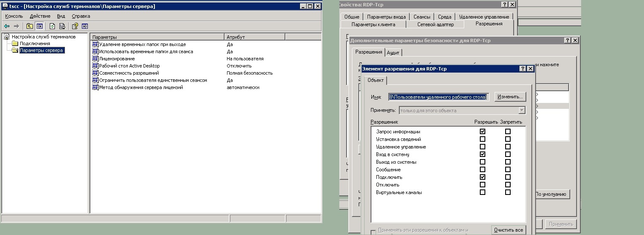The width and height of the screenshot is (644, 235).
Task: Click the icon beside Совместимость разрешений
Action: (x=95, y=73)
